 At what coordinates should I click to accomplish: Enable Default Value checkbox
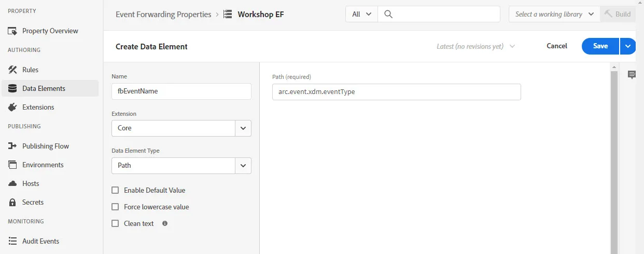[115, 190]
